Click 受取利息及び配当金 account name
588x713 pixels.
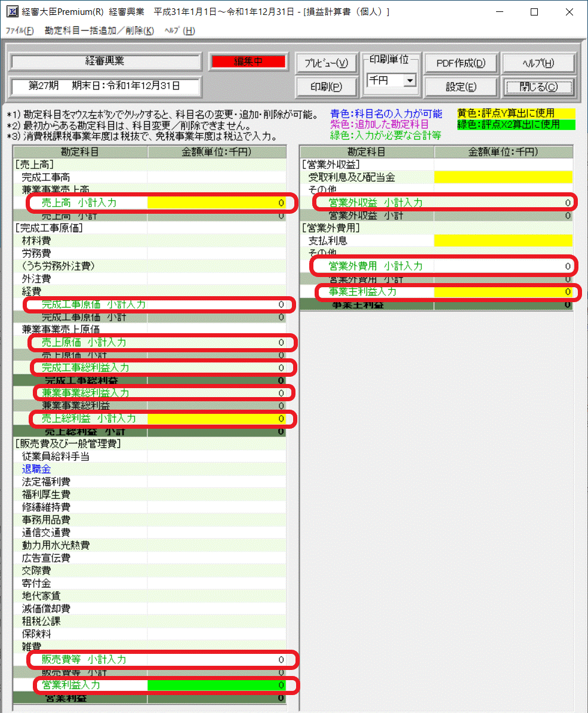(x=352, y=177)
